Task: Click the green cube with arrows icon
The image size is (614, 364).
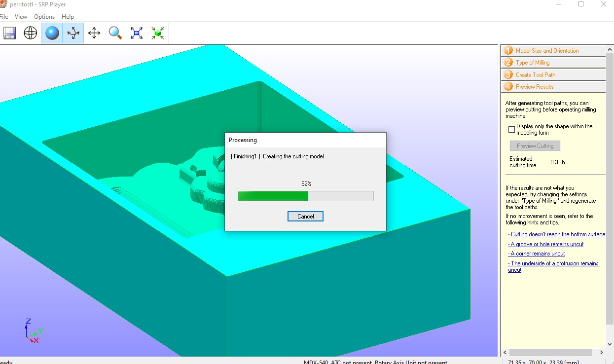Action: click(x=158, y=33)
